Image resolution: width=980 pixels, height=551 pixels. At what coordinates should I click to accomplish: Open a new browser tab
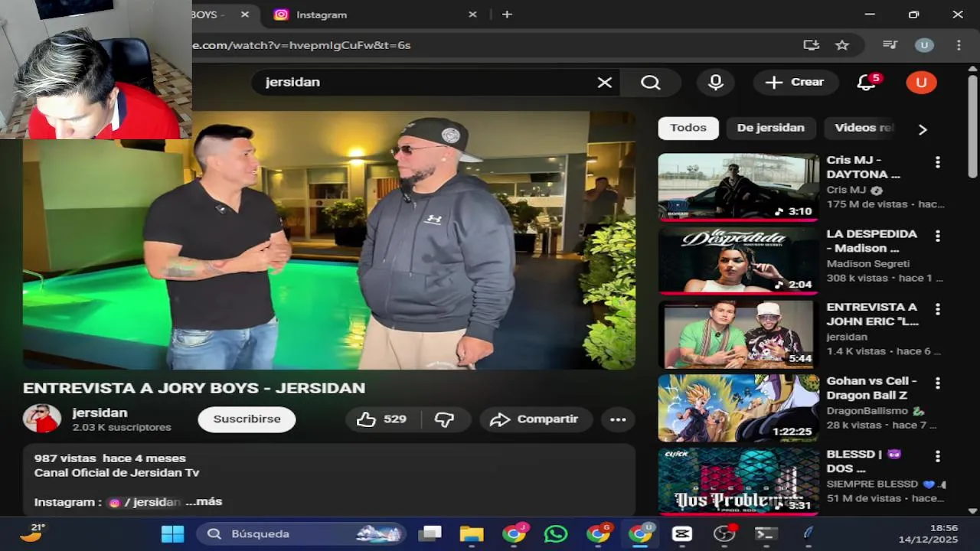(x=507, y=15)
